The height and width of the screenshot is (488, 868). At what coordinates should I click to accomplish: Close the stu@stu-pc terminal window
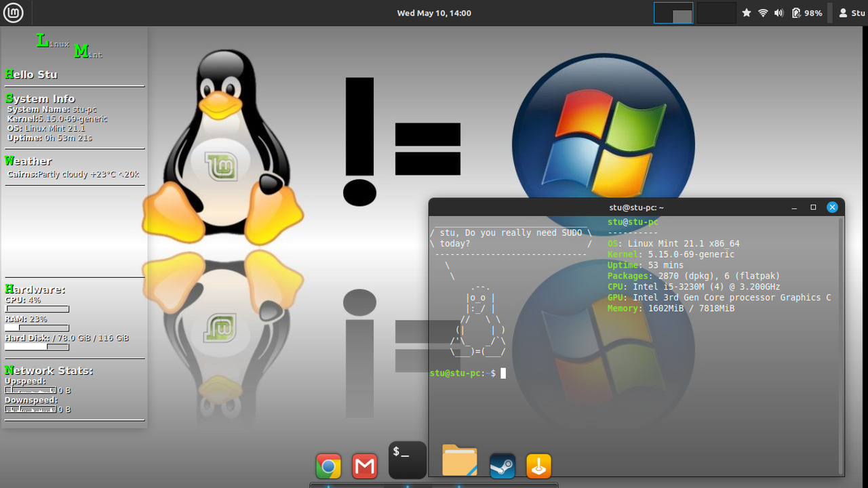pyautogui.click(x=832, y=207)
